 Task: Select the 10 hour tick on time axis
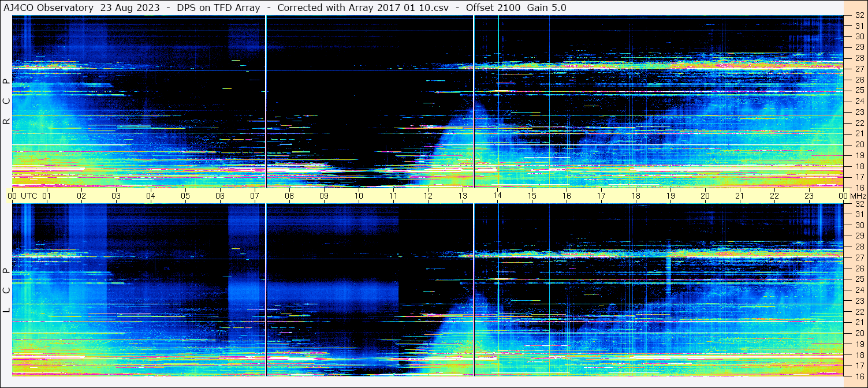point(358,196)
